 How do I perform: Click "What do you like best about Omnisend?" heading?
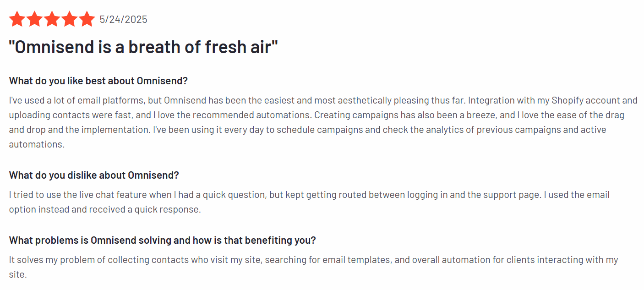coord(98,81)
